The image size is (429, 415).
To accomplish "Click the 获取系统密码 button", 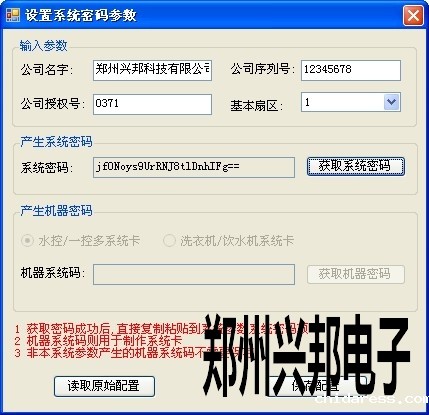I will [355, 166].
